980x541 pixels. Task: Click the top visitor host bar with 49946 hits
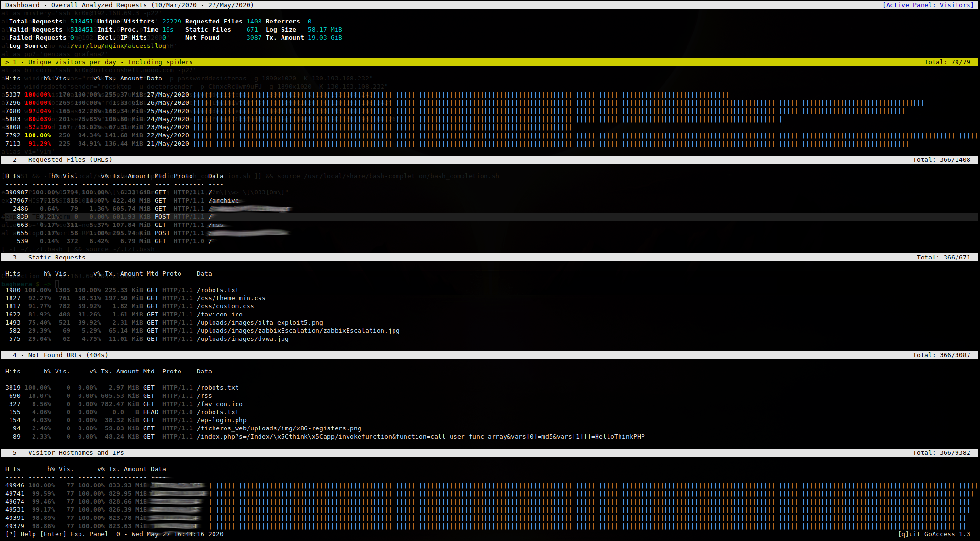[593, 485]
